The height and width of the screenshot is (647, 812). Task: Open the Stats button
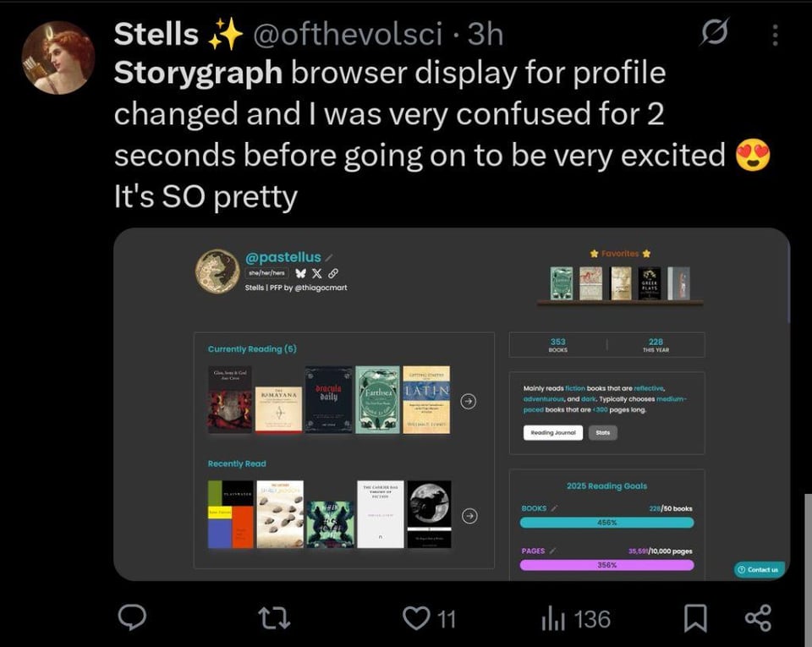point(602,432)
